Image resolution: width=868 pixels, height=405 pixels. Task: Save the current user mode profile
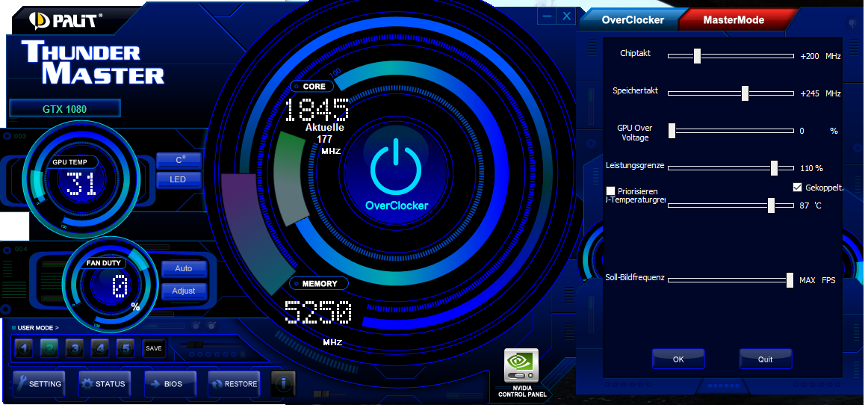tap(154, 348)
